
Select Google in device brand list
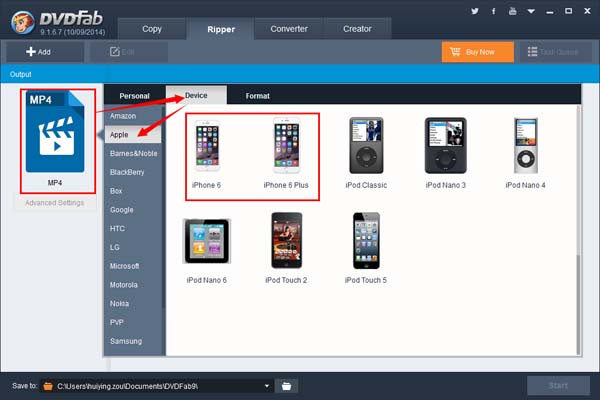click(x=133, y=210)
